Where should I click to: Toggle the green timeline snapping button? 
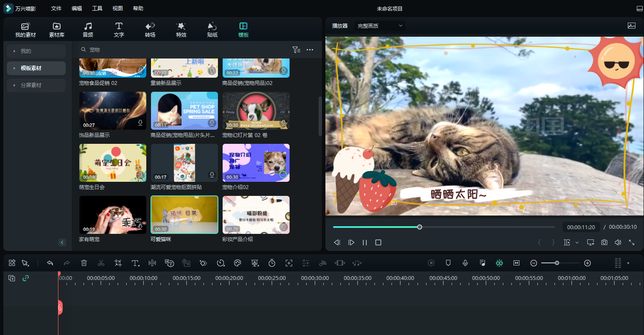click(499, 263)
